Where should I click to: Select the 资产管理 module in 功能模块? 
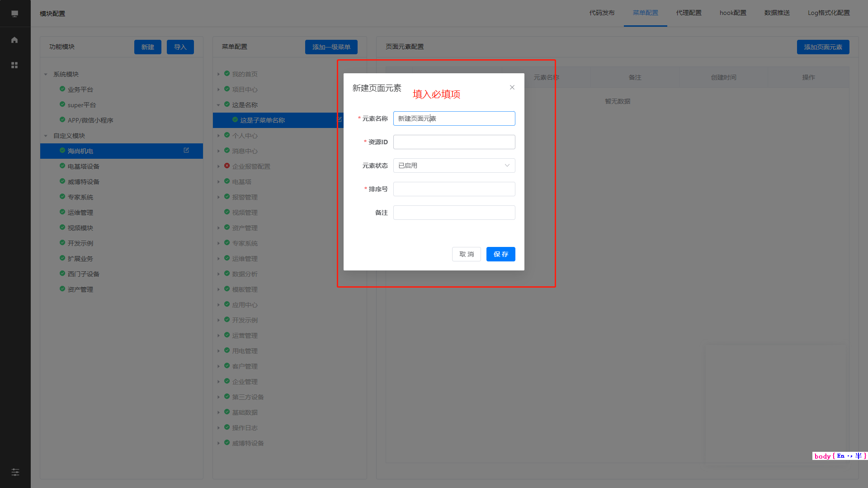pos(80,289)
